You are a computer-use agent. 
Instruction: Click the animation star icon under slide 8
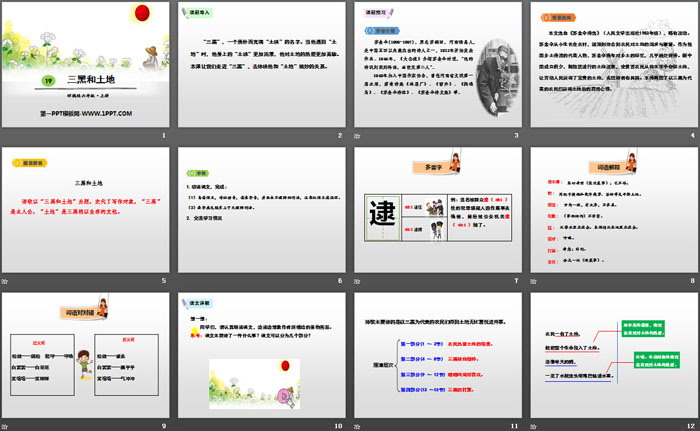[x=533, y=281]
